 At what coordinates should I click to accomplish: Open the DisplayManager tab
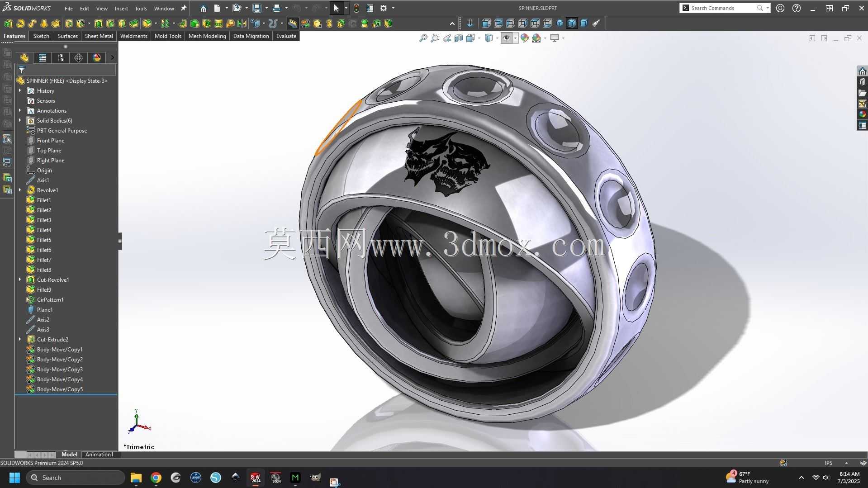click(97, 58)
